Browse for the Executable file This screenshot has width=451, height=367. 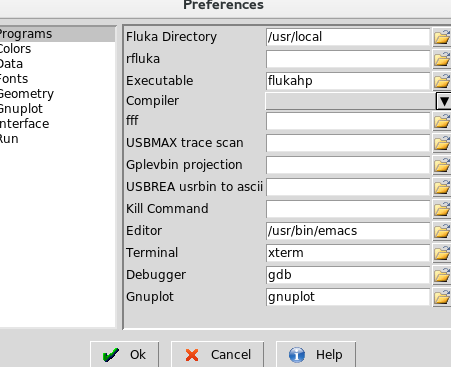[x=442, y=81]
